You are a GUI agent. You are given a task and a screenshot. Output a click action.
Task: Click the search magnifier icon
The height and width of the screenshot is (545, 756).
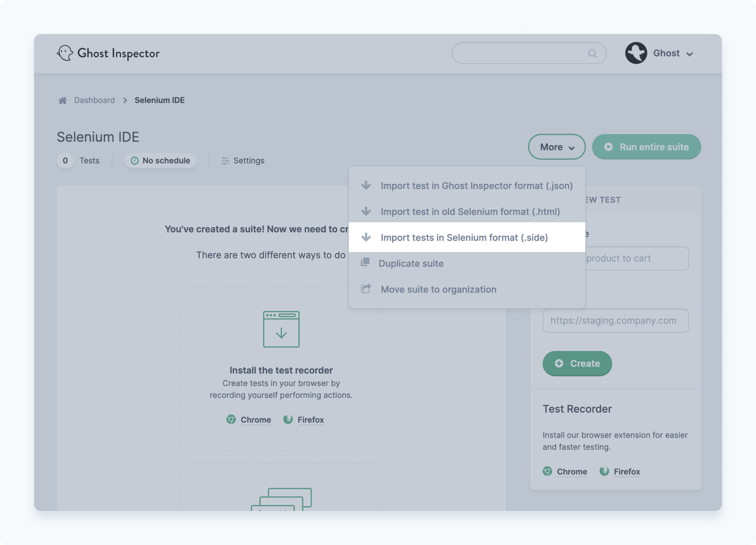coord(593,53)
